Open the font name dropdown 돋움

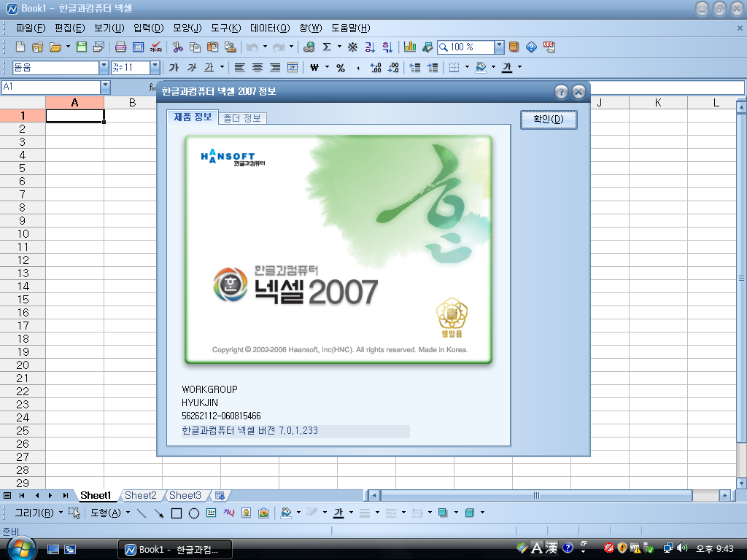(x=104, y=68)
